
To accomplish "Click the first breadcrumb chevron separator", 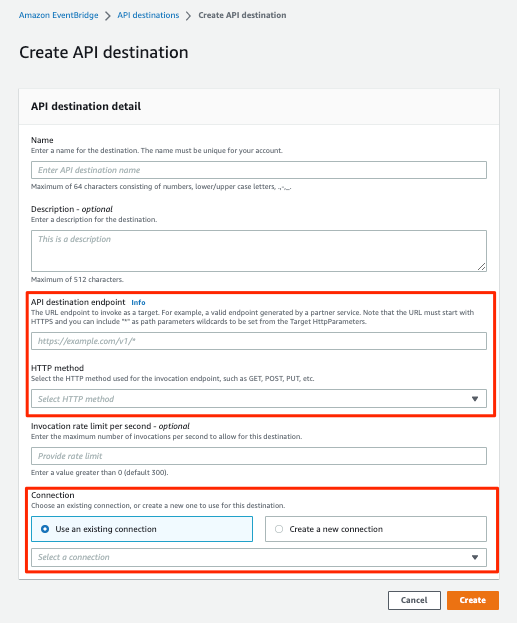I will [108, 16].
